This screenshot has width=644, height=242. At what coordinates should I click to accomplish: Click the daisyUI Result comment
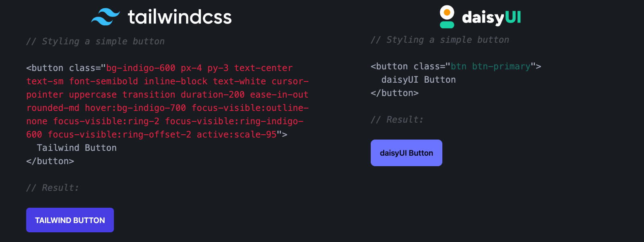click(397, 119)
